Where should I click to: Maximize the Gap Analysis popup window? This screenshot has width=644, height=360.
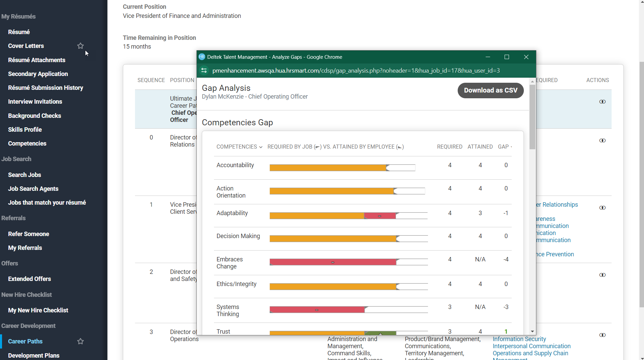(x=507, y=57)
